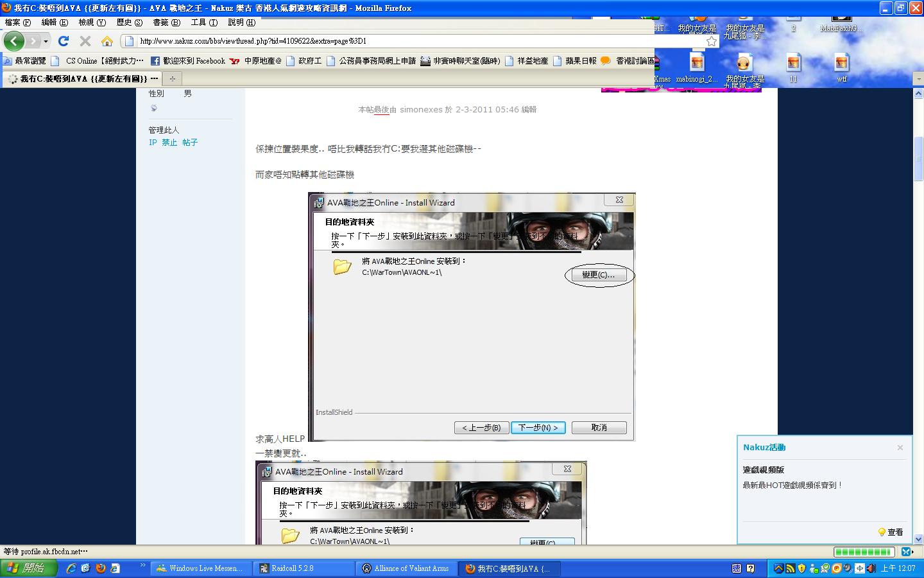The height and width of the screenshot is (578, 924).
Task: Open the 非實時聊天室(臨時) bookmark
Action: [460, 61]
